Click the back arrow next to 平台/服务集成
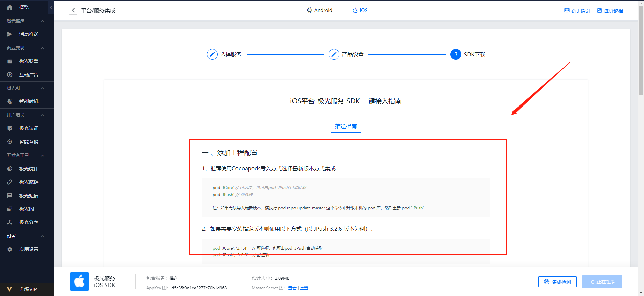 (73, 10)
